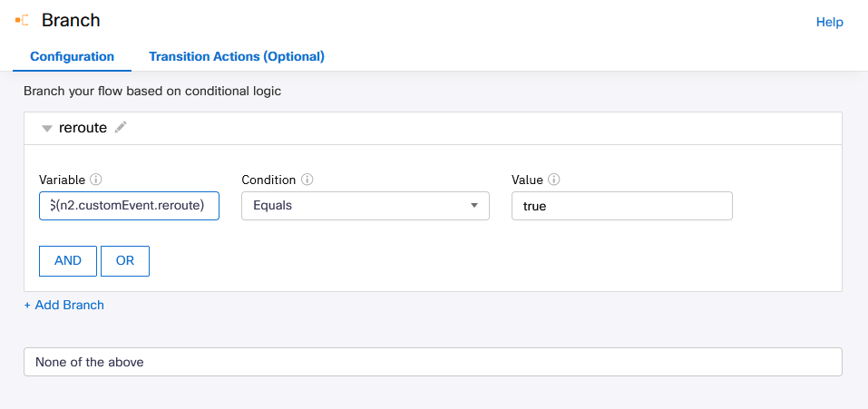Image resolution: width=868 pixels, height=409 pixels.
Task: Click the reroute branch name label
Action: click(83, 128)
